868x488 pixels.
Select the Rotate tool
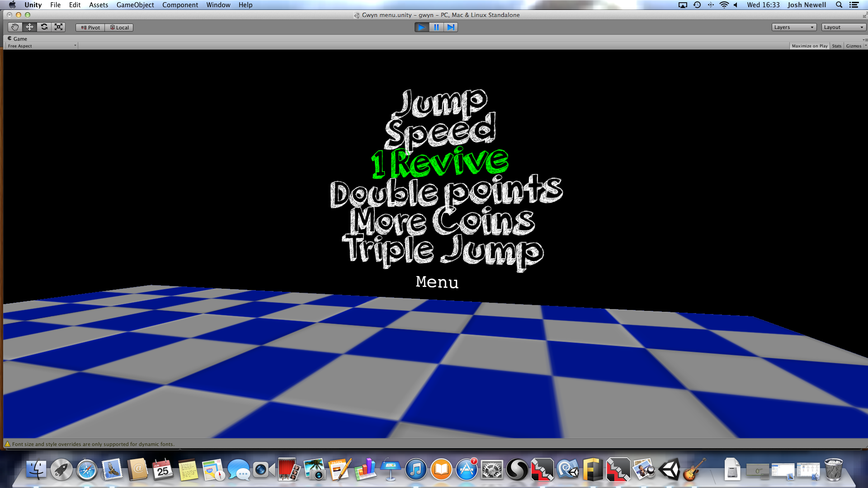[44, 27]
